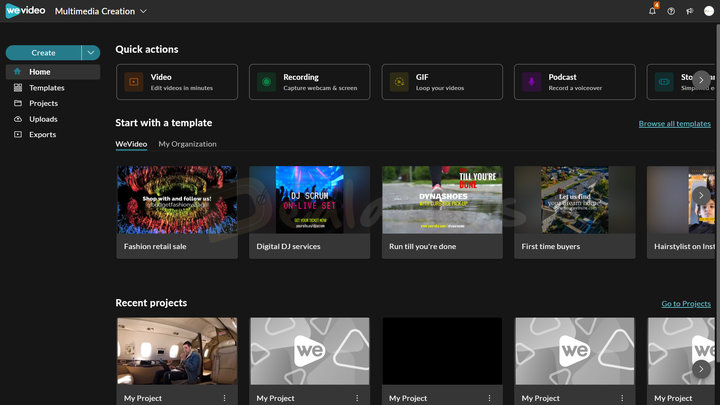
Task: Click the orange Video quick action icon
Action: (134, 82)
